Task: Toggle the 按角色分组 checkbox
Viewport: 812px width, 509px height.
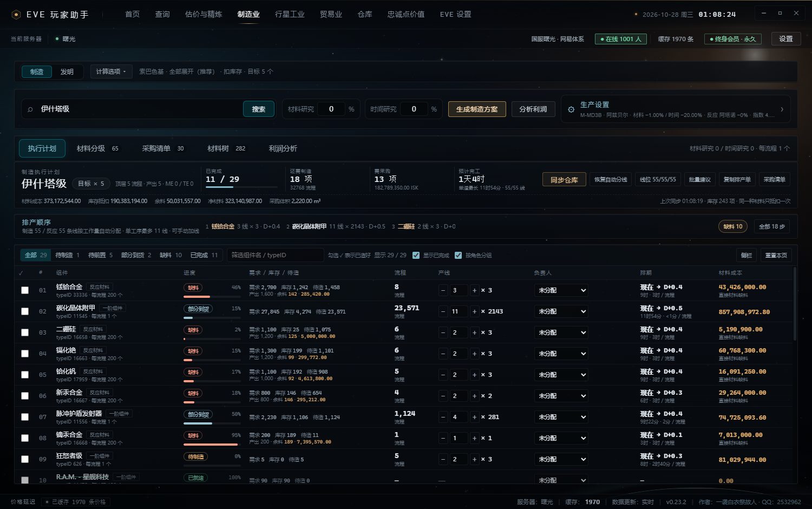Action: [x=459, y=256]
